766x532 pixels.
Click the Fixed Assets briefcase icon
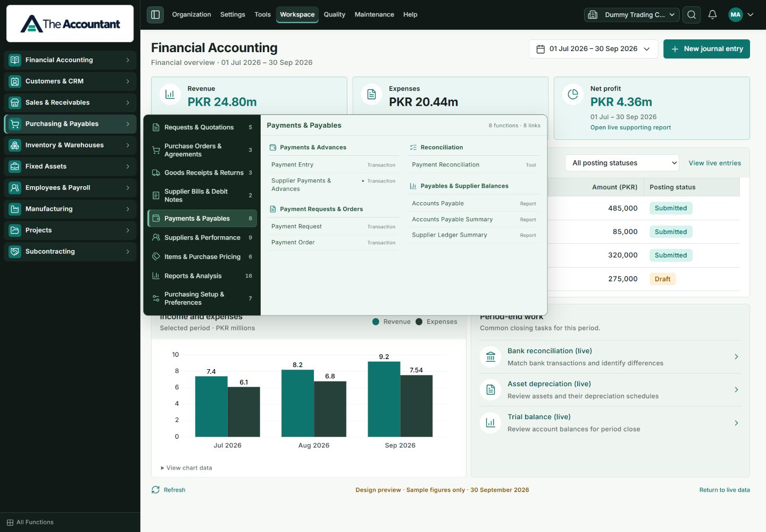(x=15, y=167)
